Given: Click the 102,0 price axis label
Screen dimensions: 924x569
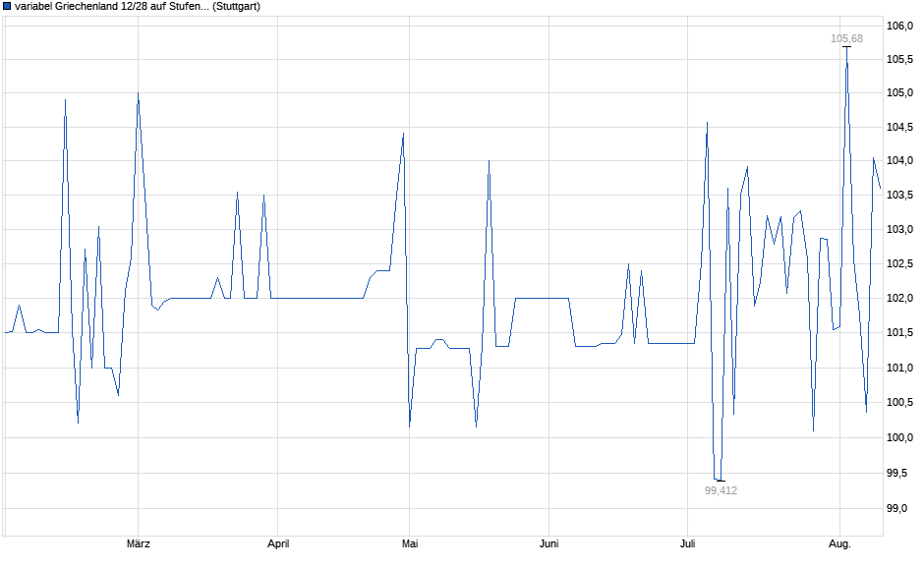Looking at the screenshot, I should (899, 298).
